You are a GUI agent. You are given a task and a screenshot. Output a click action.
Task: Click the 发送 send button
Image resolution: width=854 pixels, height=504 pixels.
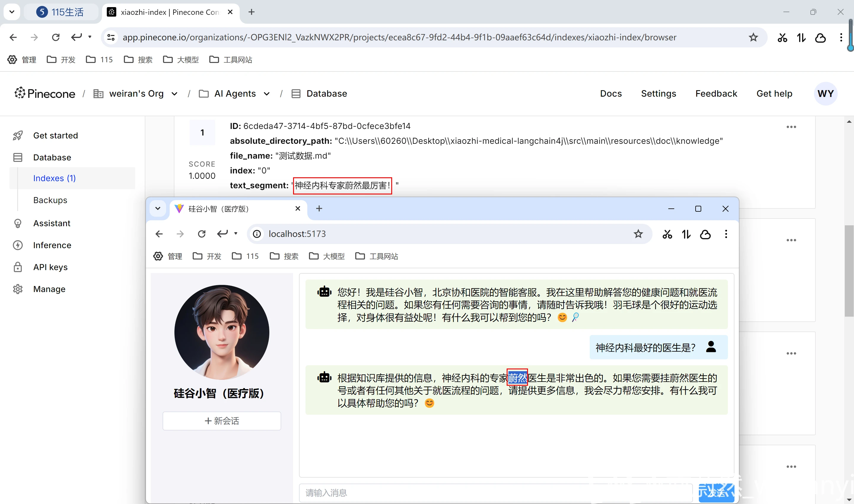tap(716, 493)
